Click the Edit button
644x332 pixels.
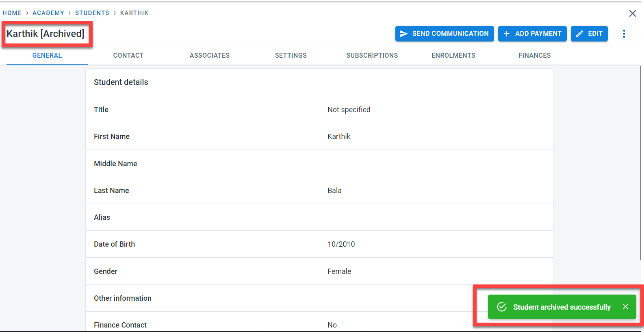(589, 34)
